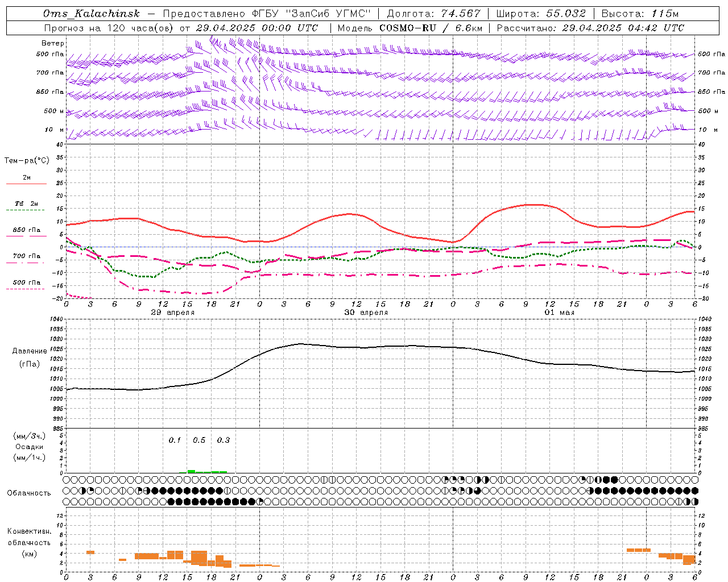Click the 'Долгота: 74.567' longitude value
728x582 pixels.
[x=433, y=14]
